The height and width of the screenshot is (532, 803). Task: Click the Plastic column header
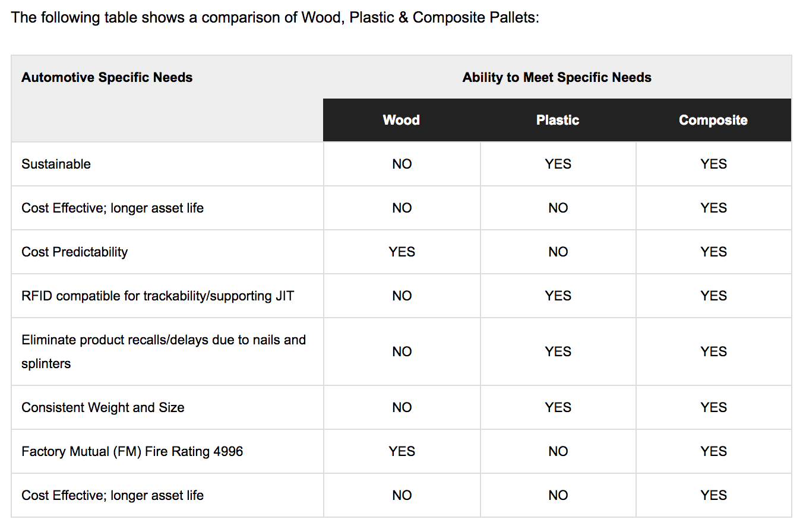pyautogui.click(x=558, y=120)
